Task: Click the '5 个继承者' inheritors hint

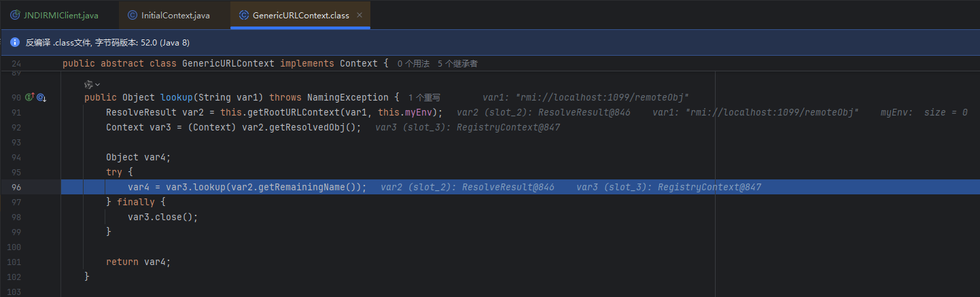Action: click(457, 63)
